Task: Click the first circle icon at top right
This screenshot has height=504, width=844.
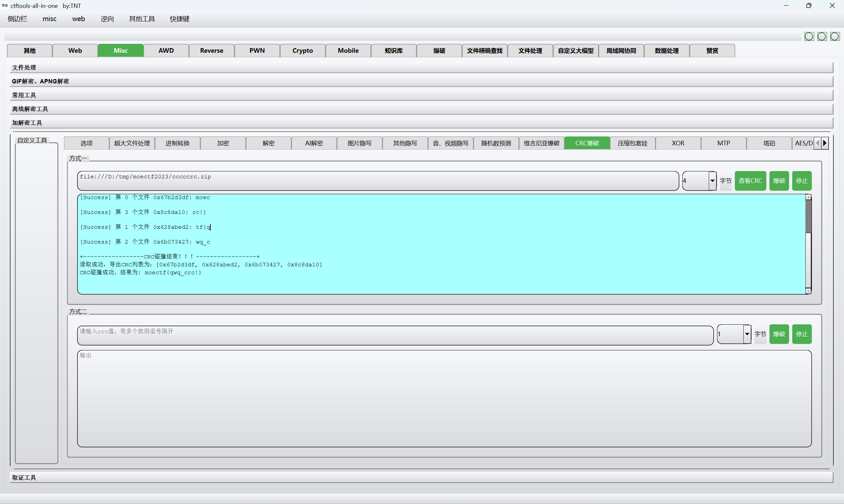Action: click(809, 36)
